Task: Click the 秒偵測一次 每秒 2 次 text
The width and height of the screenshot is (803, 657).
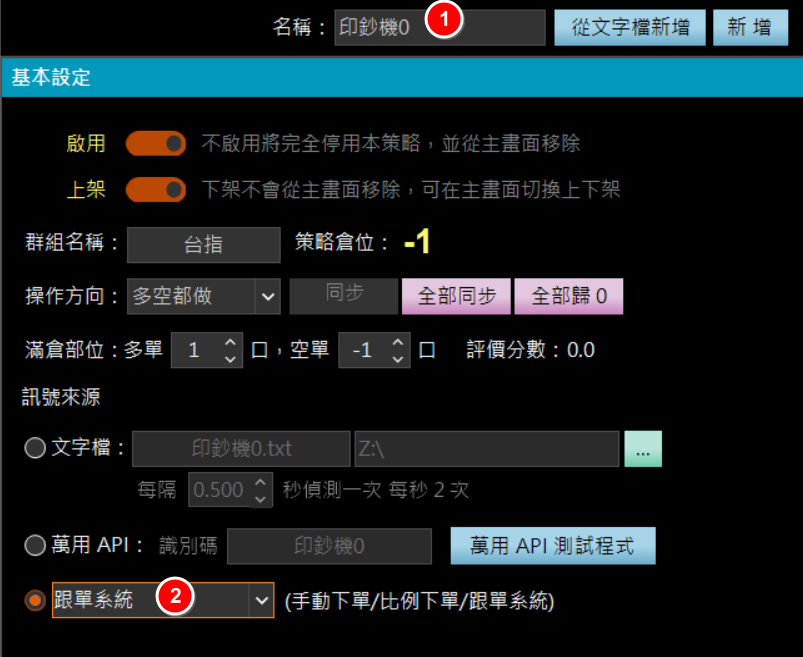Action: pyautogui.click(x=375, y=490)
